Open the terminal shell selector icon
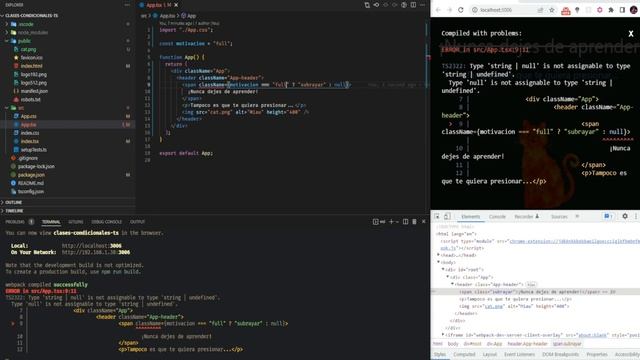The image size is (640, 360). point(376,222)
